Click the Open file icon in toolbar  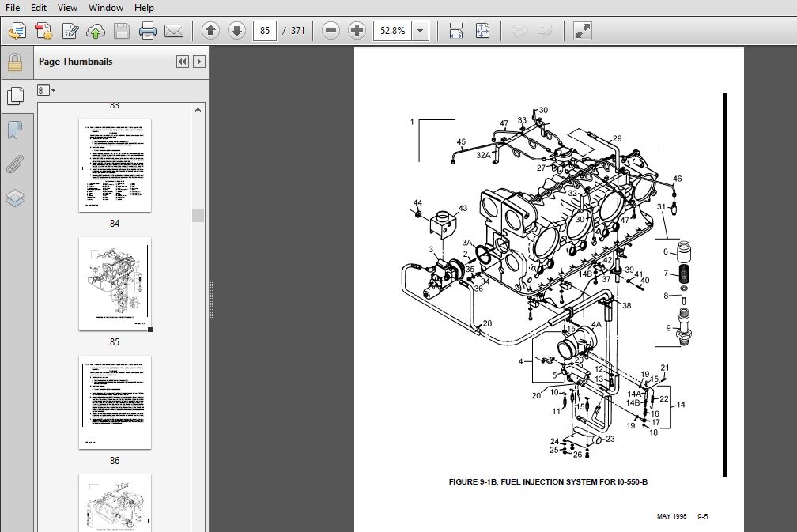pyautogui.click(x=17, y=31)
